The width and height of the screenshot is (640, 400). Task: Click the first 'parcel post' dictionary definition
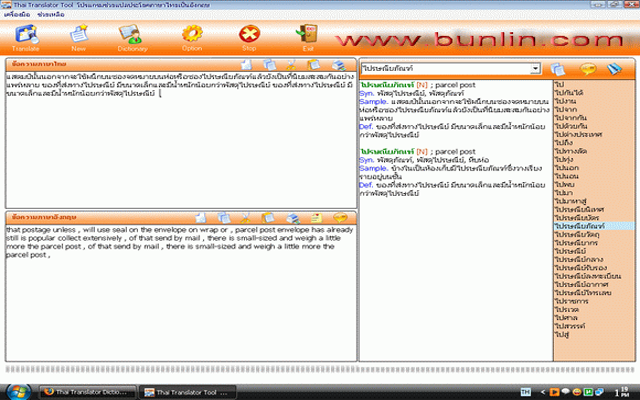click(x=455, y=85)
